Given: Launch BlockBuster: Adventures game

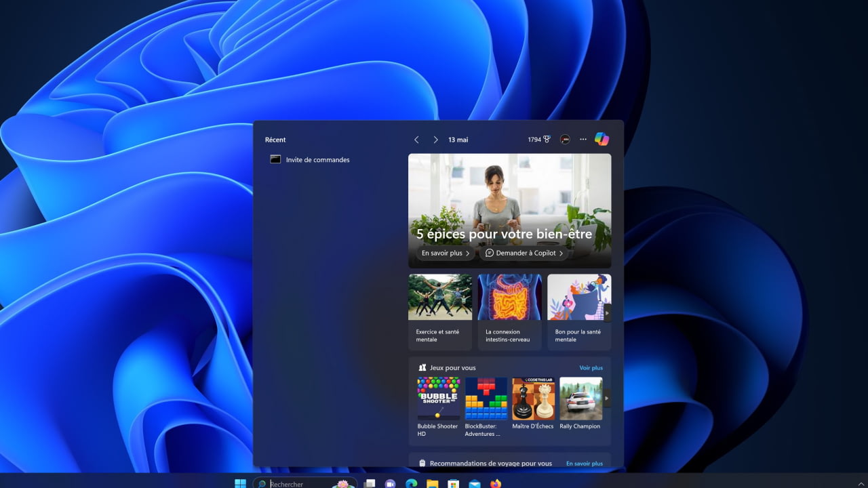Looking at the screenshot, I should coord(486,407).
